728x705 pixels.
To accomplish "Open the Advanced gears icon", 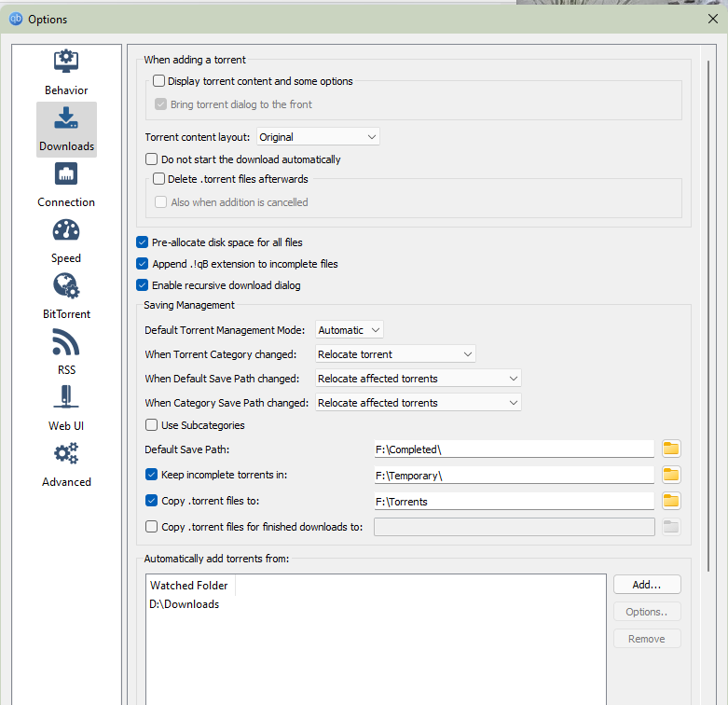I will (66, 453).
